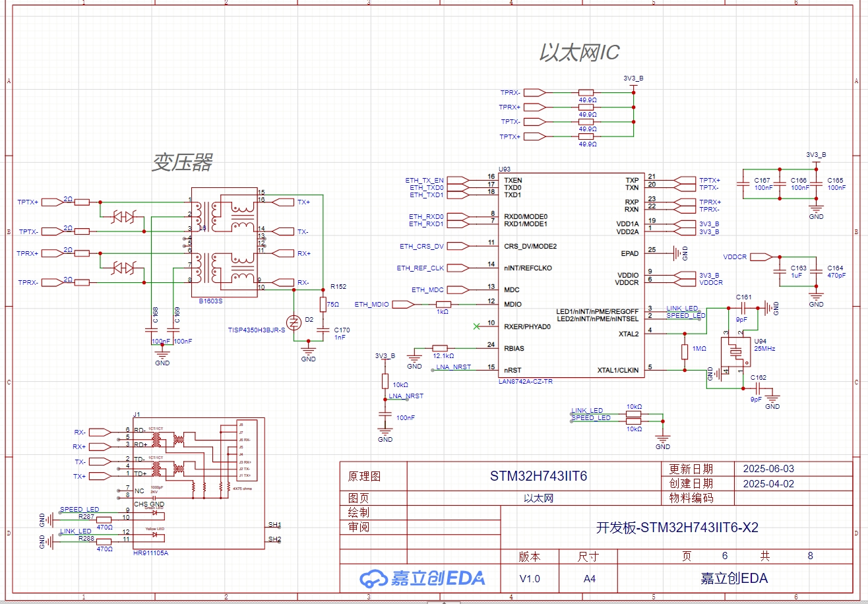
Task: Select the 12.1kΩ RBIAS resistor
Action: pos(440,348)
